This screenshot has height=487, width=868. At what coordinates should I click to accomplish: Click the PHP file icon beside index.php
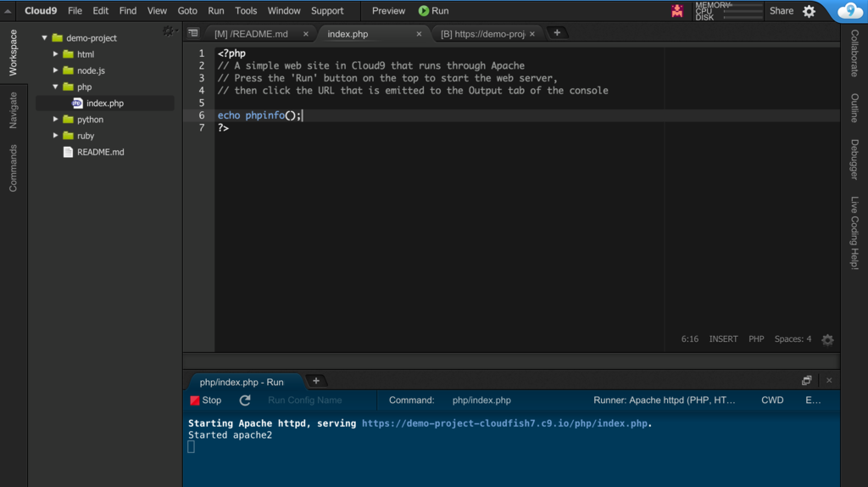click(x=77, y=103)
